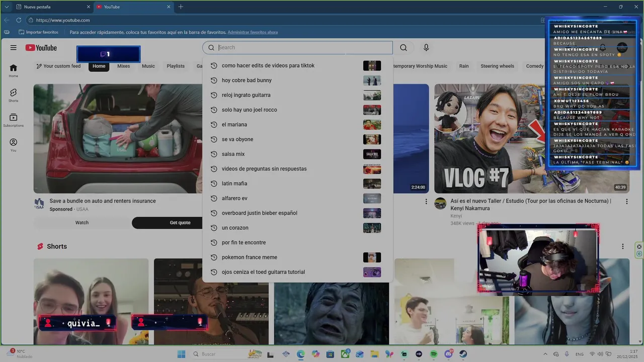Open the weather widget showing 10°C Nublado

point(20,354)
